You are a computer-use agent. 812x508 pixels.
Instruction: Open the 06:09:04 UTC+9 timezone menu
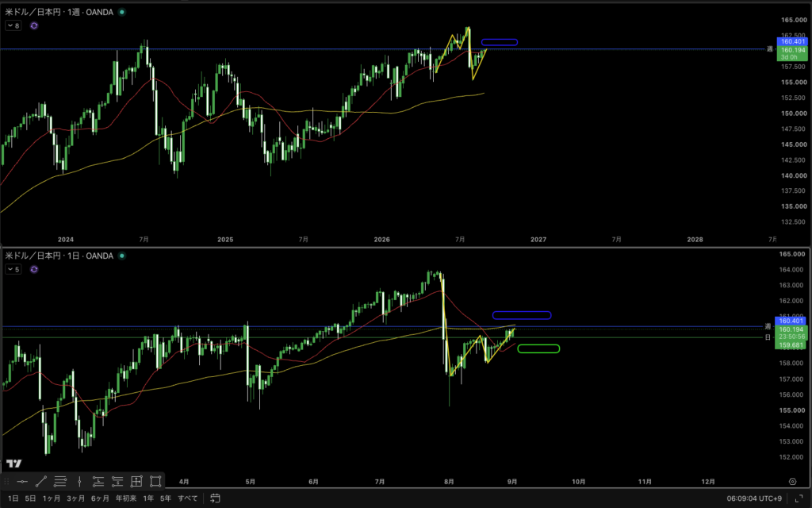click(754, 498)
